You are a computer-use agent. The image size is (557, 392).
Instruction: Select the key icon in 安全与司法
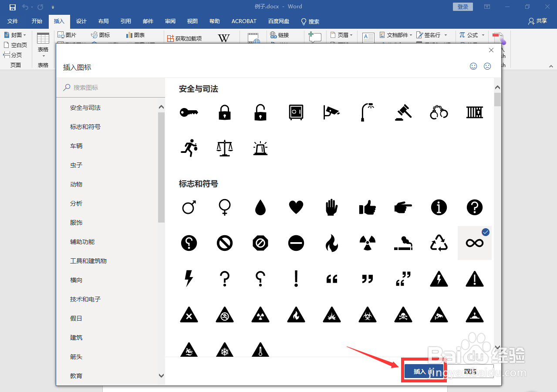pyautogui.click(x=189, y=112)
